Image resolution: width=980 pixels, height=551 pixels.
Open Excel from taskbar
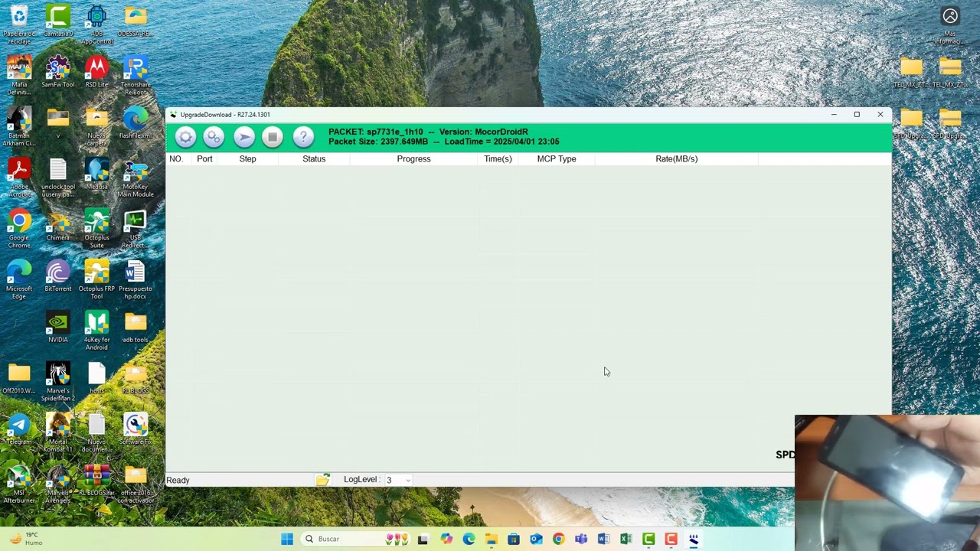[626, 539]
